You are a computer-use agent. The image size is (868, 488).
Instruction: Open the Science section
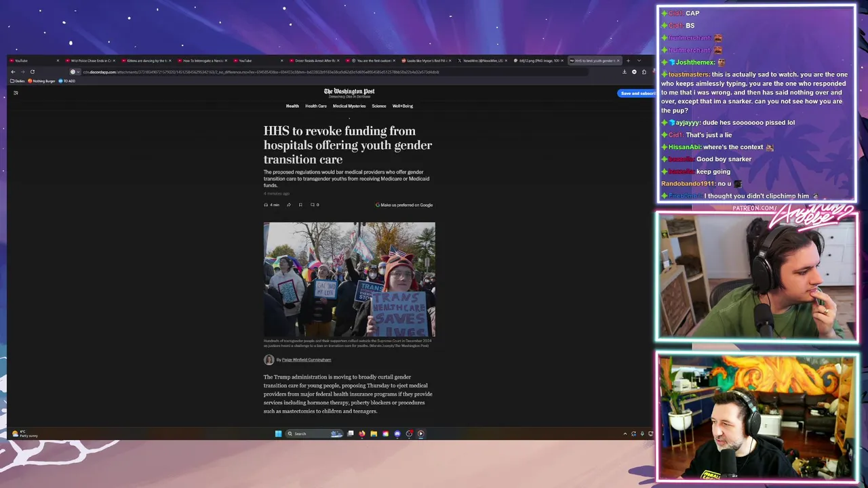(379, 106)
